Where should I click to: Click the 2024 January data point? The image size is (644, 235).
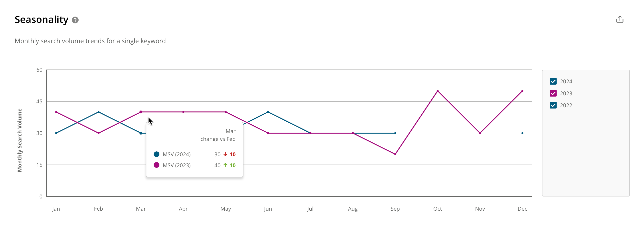(x=56, y=133)
